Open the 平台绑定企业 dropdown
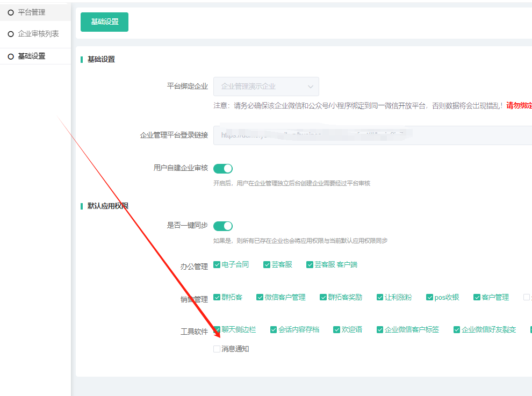The image size is (532, 396). (x=265, y=87)
